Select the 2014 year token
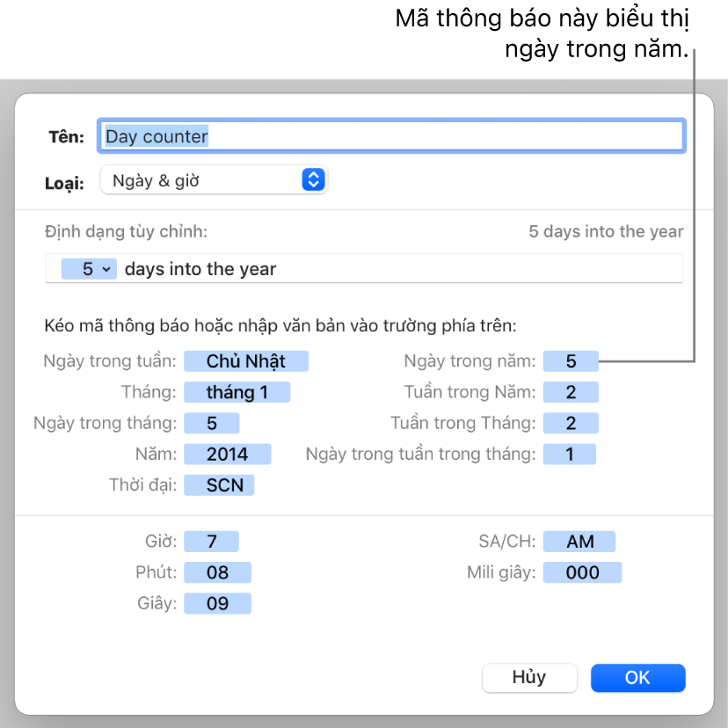The image size is (728, 728). click(227, 454)
